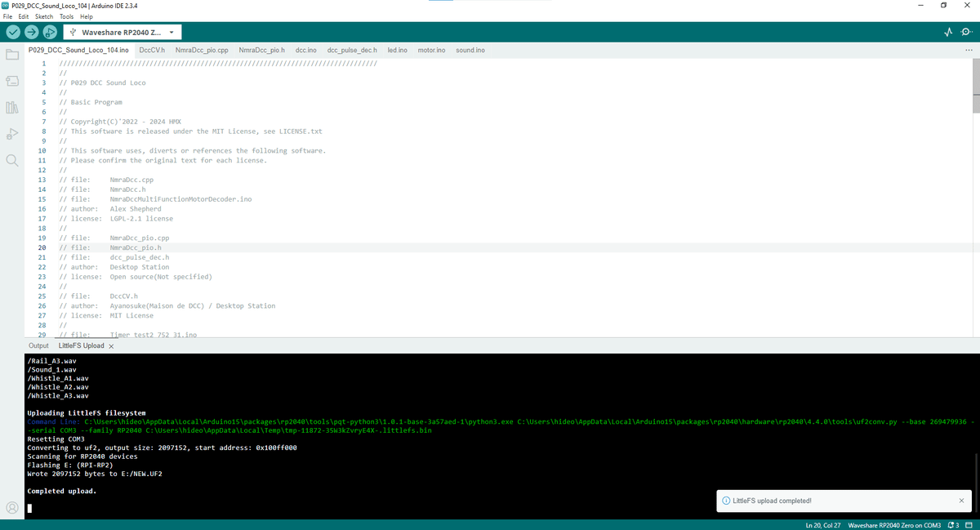The image size is (980, 530).
Task: Switch to the sound.ino tab
Action: coord(470,51)
